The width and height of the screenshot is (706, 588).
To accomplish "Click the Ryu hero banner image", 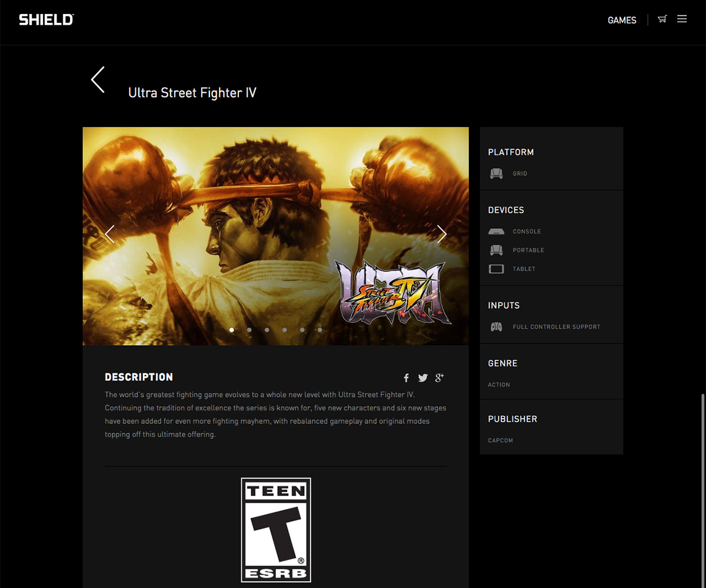I will pyautogui.click(x=276, y=236).
